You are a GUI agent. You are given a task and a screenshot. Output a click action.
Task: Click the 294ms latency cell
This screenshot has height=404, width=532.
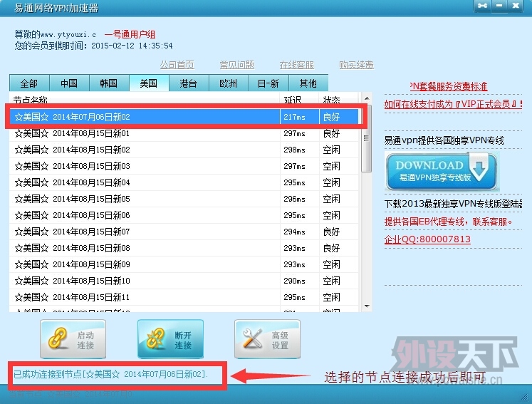coord(300,232)
